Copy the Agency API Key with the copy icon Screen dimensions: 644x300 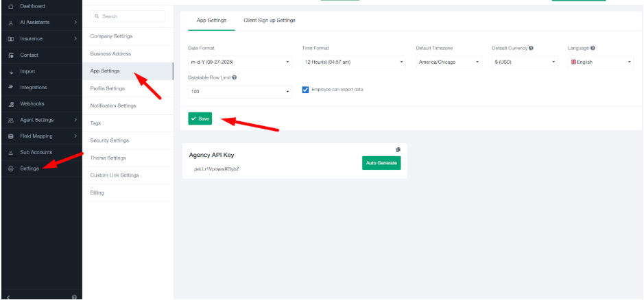tap(398, 150)
